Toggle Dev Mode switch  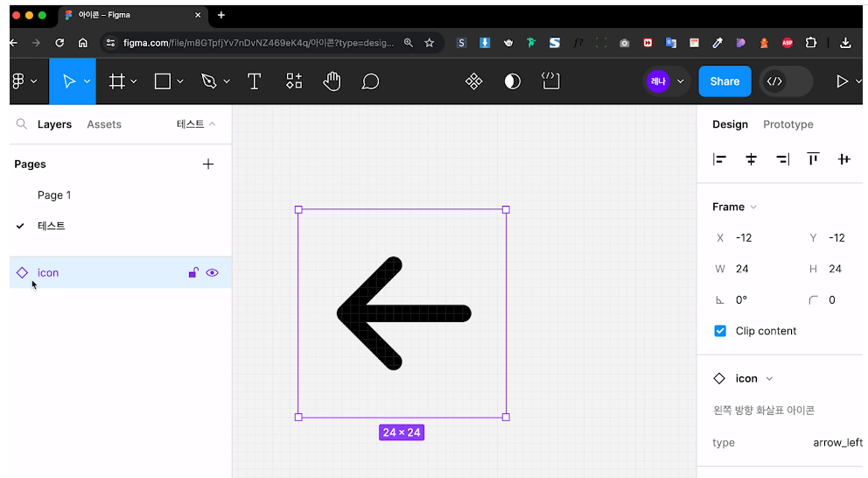pyautogui.click(x=786, y=81)
